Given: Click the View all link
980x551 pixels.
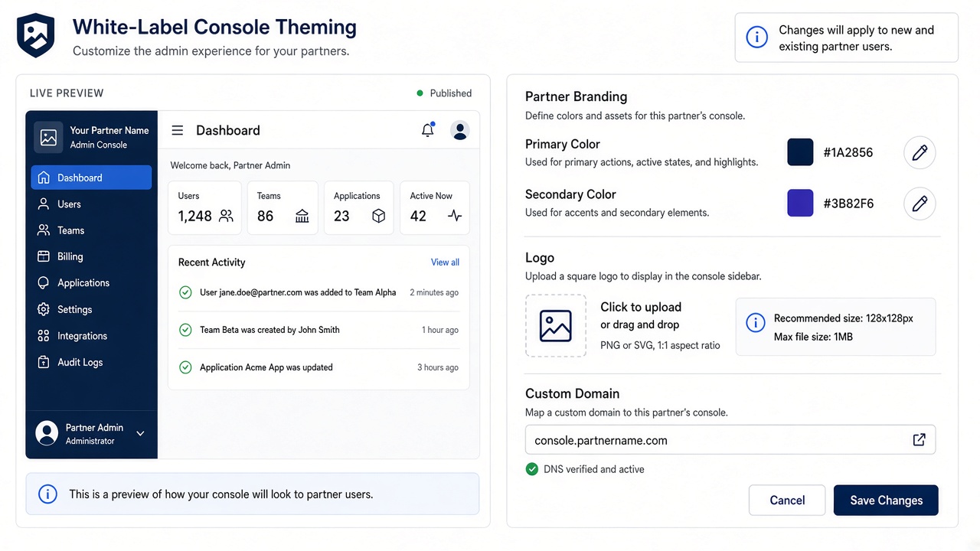Looking at the screenshot, I should point(445,262).
